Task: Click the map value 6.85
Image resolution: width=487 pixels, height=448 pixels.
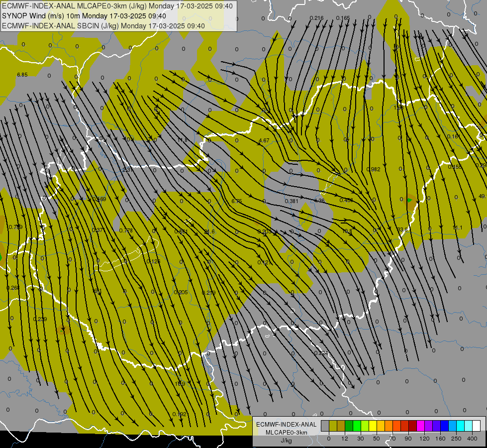Action: click(22, 75)
